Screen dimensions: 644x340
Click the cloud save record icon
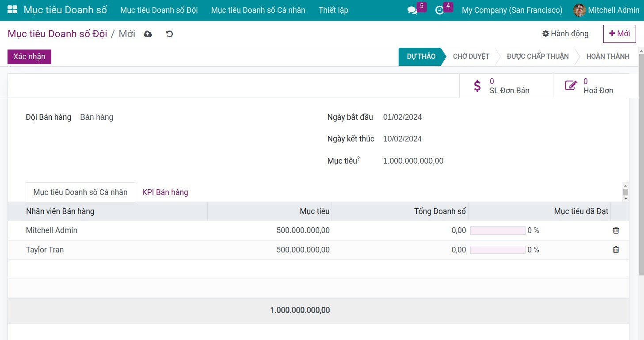pos(148,34)
